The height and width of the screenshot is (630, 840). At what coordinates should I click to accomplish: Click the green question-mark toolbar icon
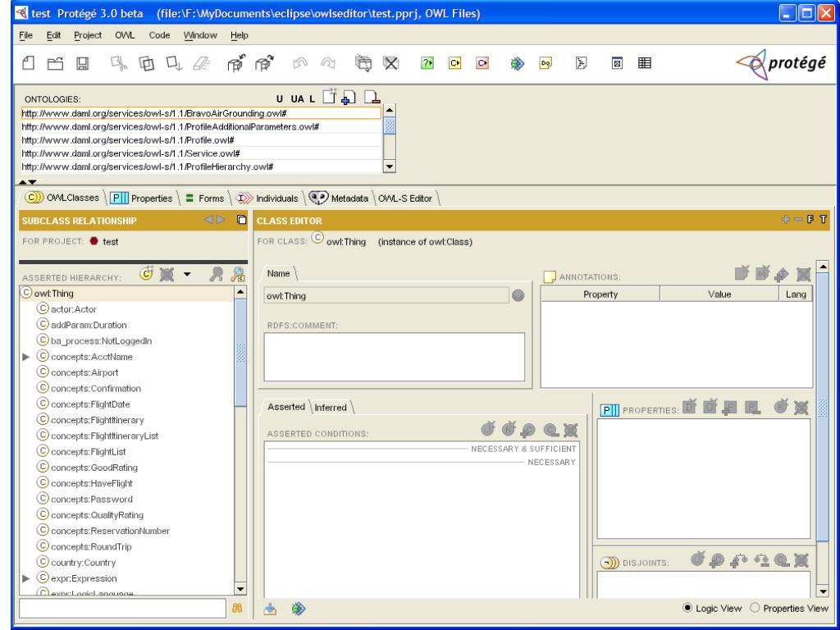[427, 63]
